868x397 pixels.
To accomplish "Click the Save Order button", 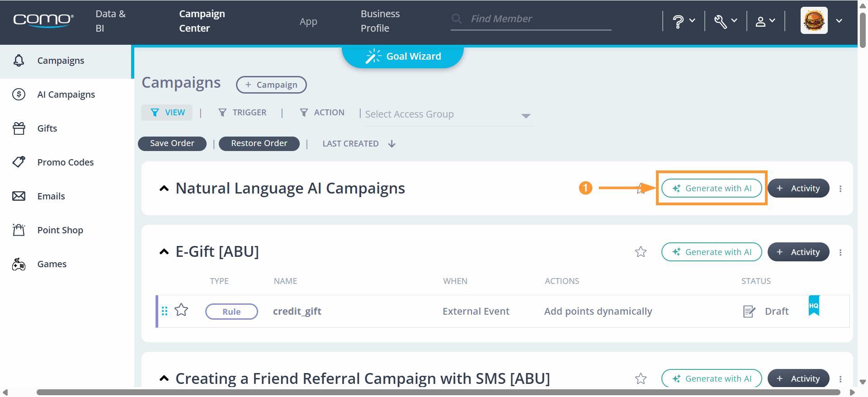I will [x=172, y=143].
